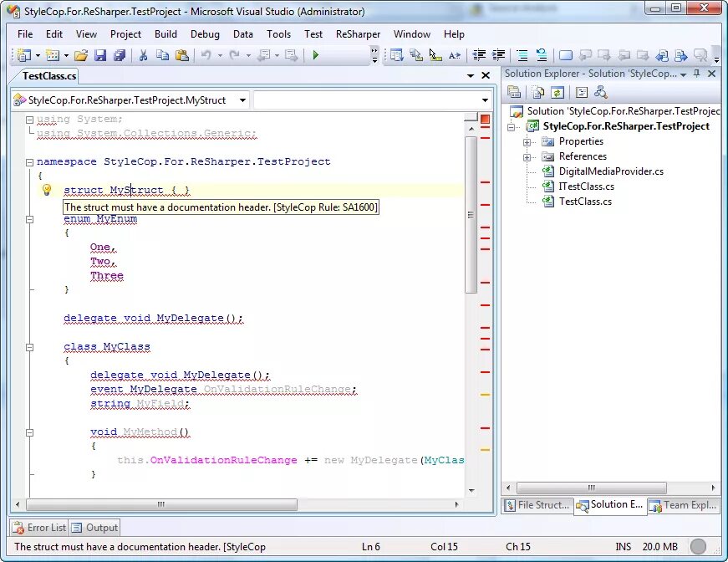Click the editor's horizontal scrollbar
The height and width of the screenshot is (562, 728).
(x=159, y=504)
